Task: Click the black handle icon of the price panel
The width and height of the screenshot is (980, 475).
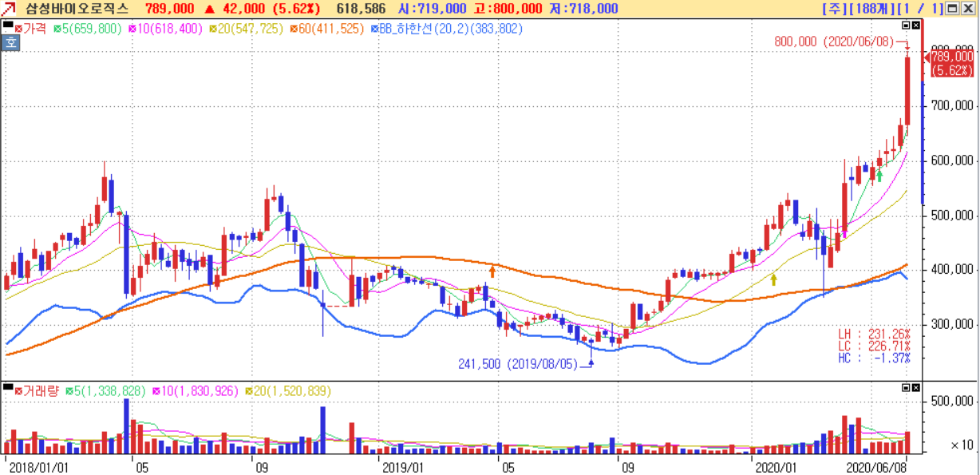Action: pyautogui.click(x=8, y=26)
